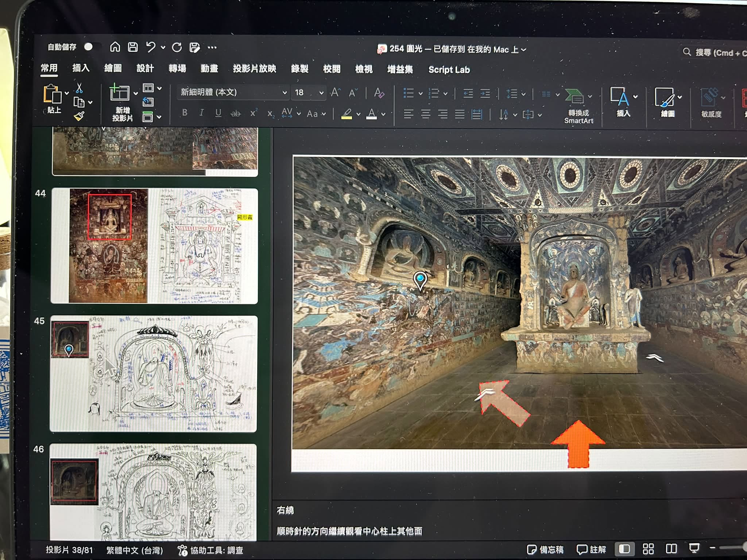The width and height of the screenshot is (747, 560).
Task: Increase the list indent level
Action: point(485,94)
